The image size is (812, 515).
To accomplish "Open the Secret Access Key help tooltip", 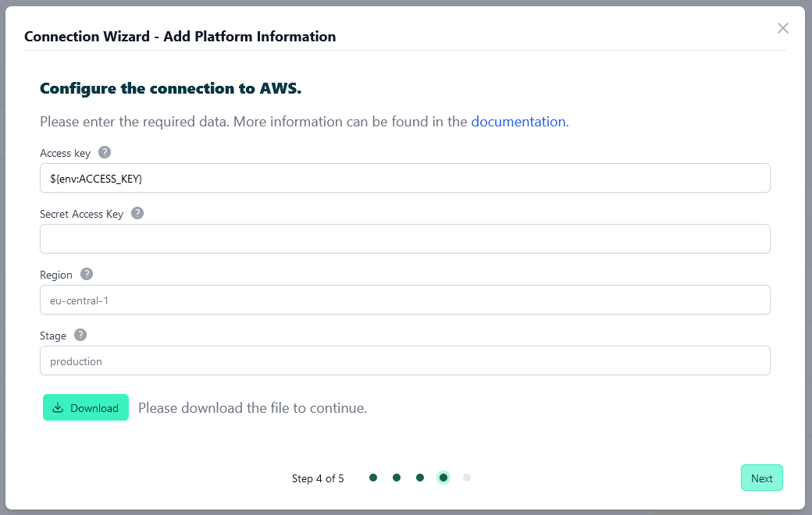I will tap(137, 212).
